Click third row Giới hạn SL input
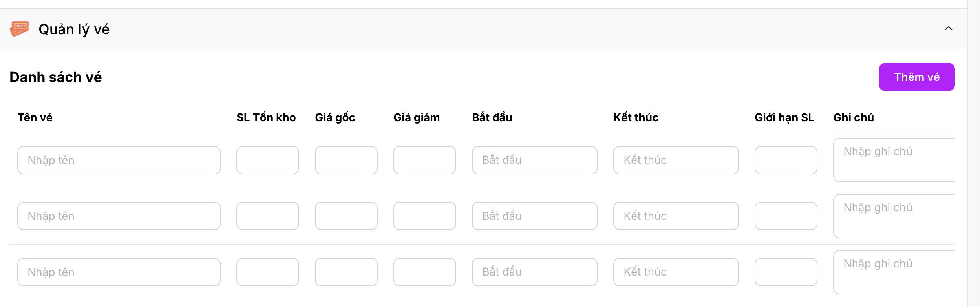Viewport: 980px width, 307px height. point(786,272)
